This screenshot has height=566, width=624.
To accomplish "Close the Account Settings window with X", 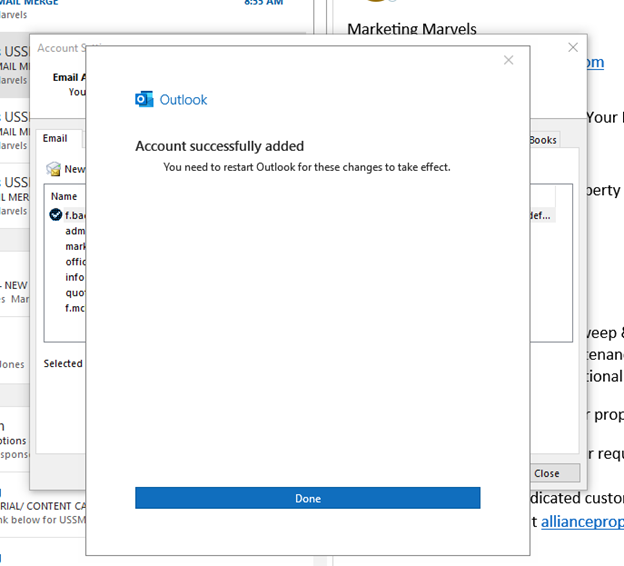I will coord(573,47).
